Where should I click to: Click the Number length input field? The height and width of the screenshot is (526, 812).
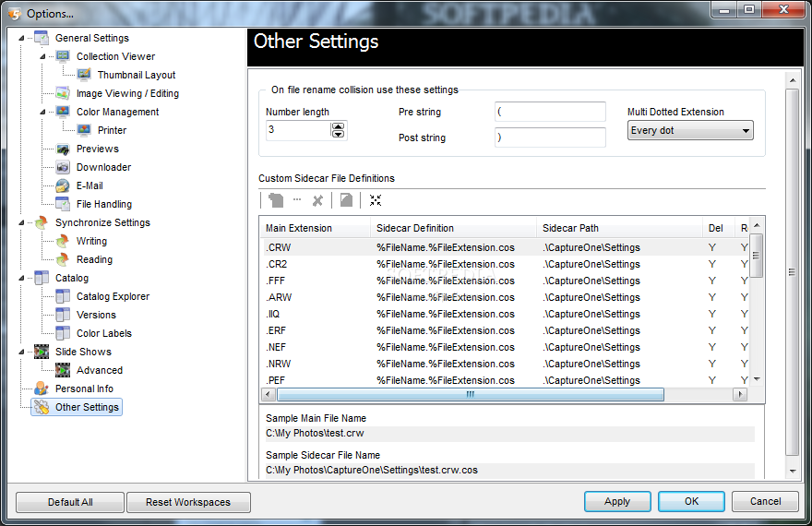click(x=298, y=130)
